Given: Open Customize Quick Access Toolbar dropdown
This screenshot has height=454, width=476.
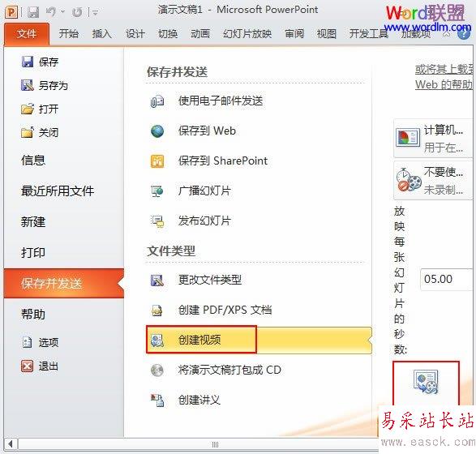Looking at the screenshot, I should (96, 12).
